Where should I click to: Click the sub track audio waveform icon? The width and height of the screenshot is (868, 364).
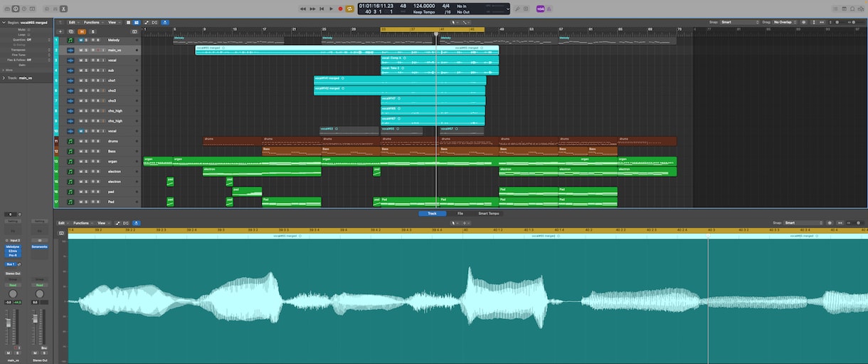[70, 71]
